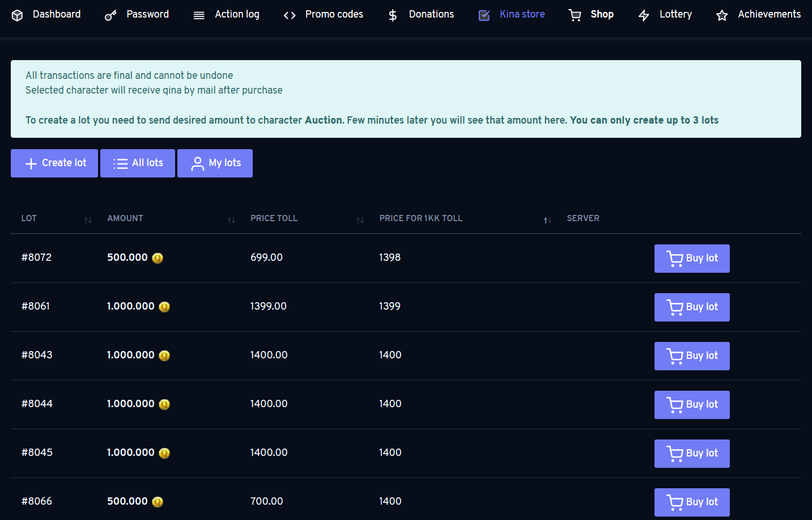
Task: Click the Dashboard cube icon
Action: point(17,15)
